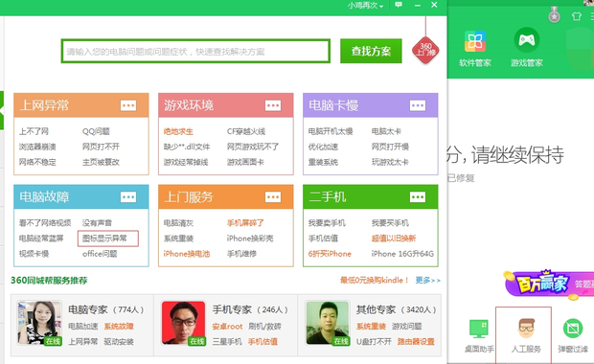Select 游戏经常掉线 link

click(x=186, y=162)
